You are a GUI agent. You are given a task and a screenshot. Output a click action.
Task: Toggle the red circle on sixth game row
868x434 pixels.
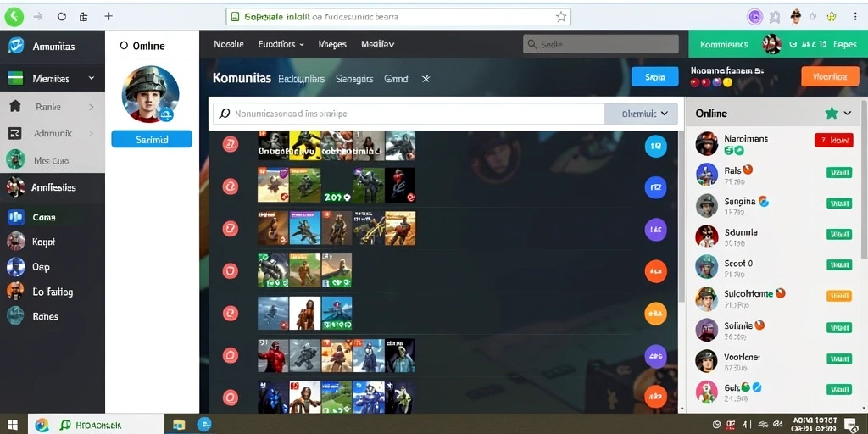click(x=231, y=355)
